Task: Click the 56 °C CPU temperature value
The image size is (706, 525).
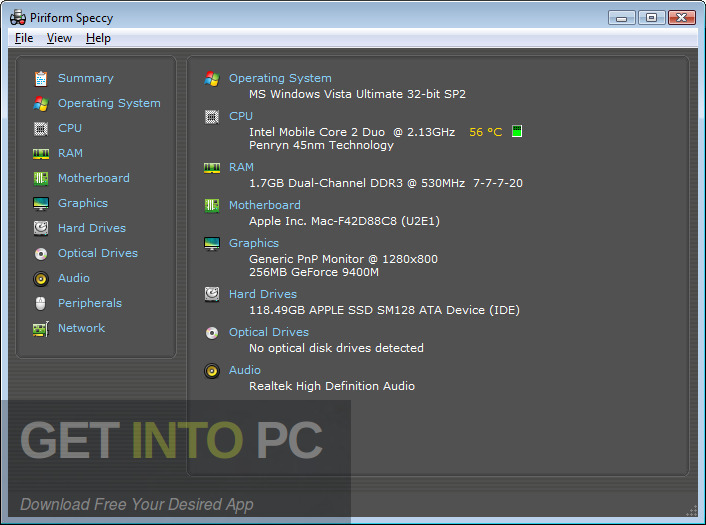Action: (485, 132)
